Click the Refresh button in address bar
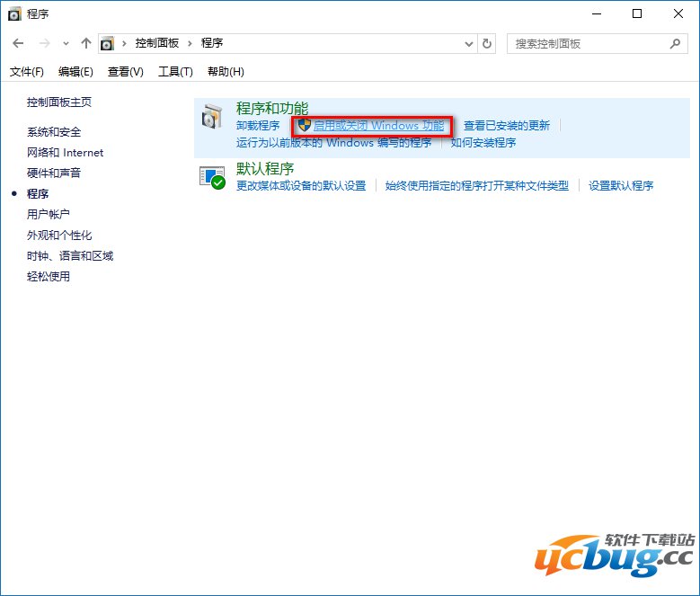The width and height of the screenshot is (700, 596). click(x=487, y=43)
